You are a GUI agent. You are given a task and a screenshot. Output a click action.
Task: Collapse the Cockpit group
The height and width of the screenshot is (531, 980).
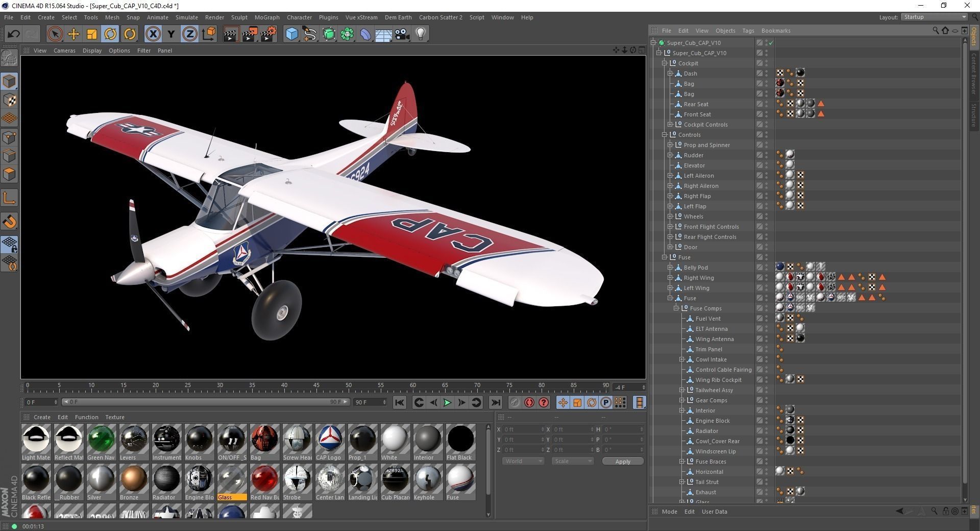pos(665,63)
